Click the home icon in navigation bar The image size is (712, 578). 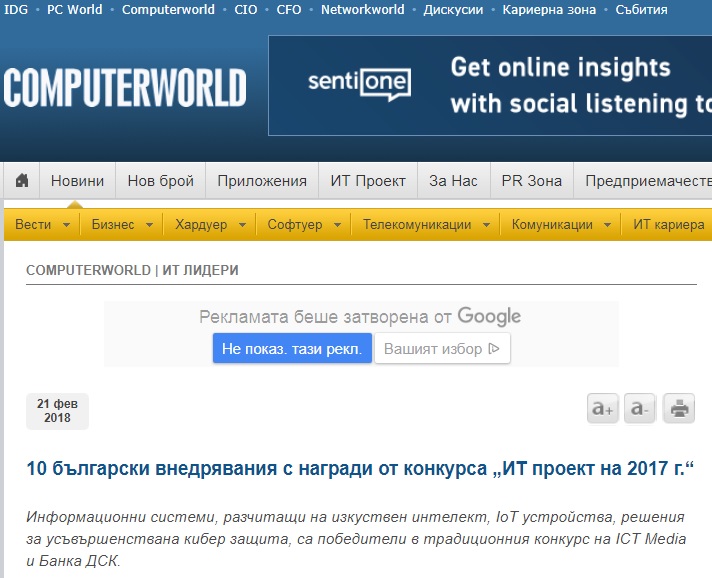pos(21,181)
